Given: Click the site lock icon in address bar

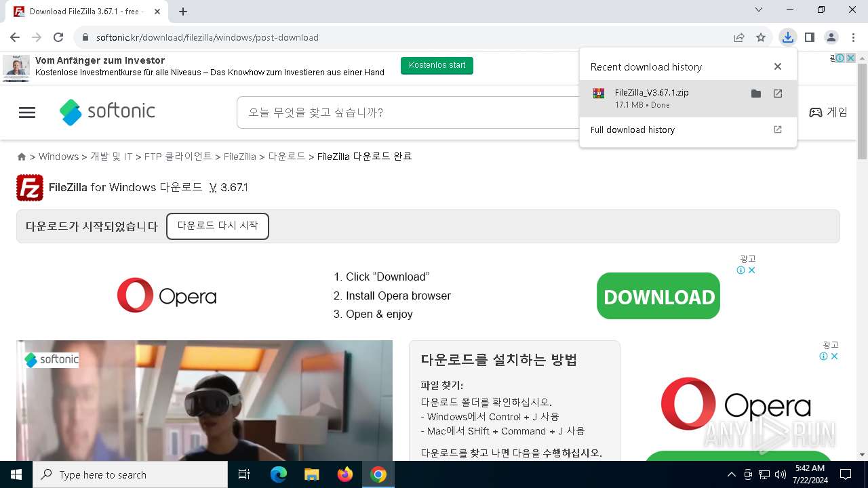Looking at the screenshot, I should [85, 37].
